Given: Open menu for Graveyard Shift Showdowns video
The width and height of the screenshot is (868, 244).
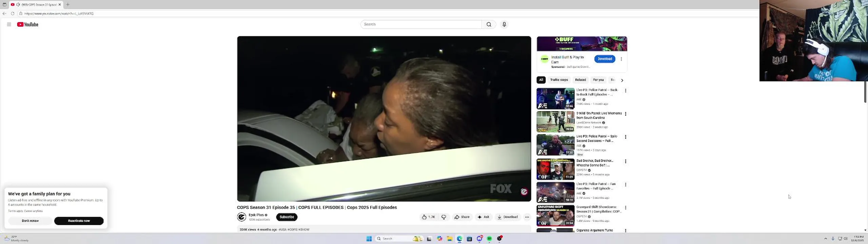Looking at the screenshot, I should click(626, 207).
